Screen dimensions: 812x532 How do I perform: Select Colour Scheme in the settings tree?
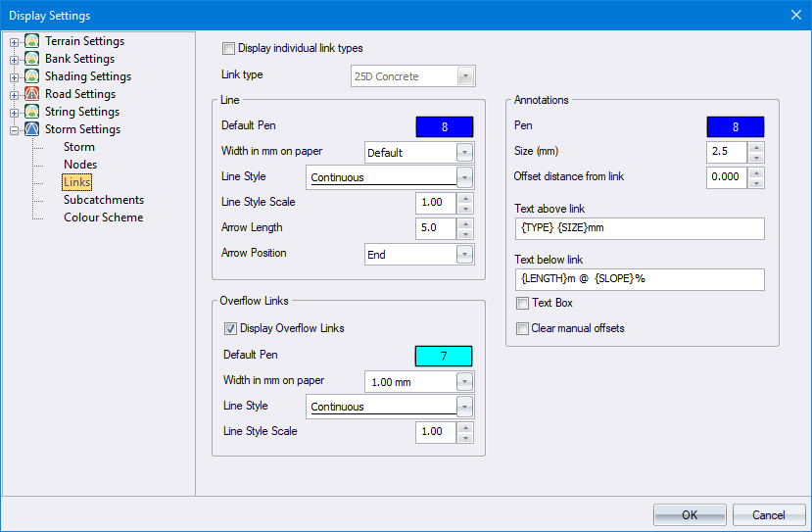(x=104, y=218)
